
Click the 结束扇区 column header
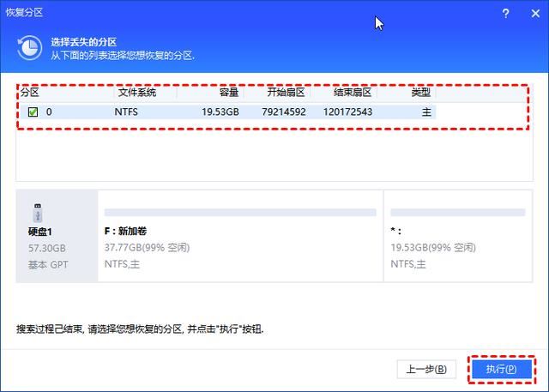(x=352, y=93)
